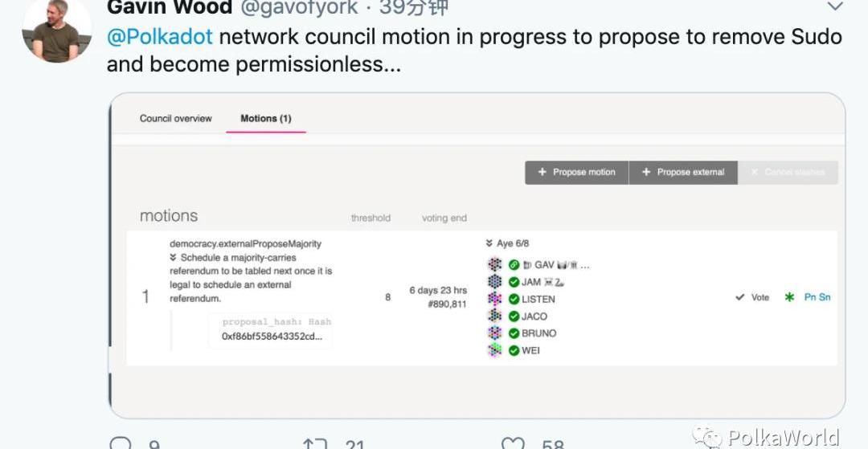Click the Vote button on motion 1
Viewport: 868px width, 449px height.
pyautogui.click(x=752, y=297)
